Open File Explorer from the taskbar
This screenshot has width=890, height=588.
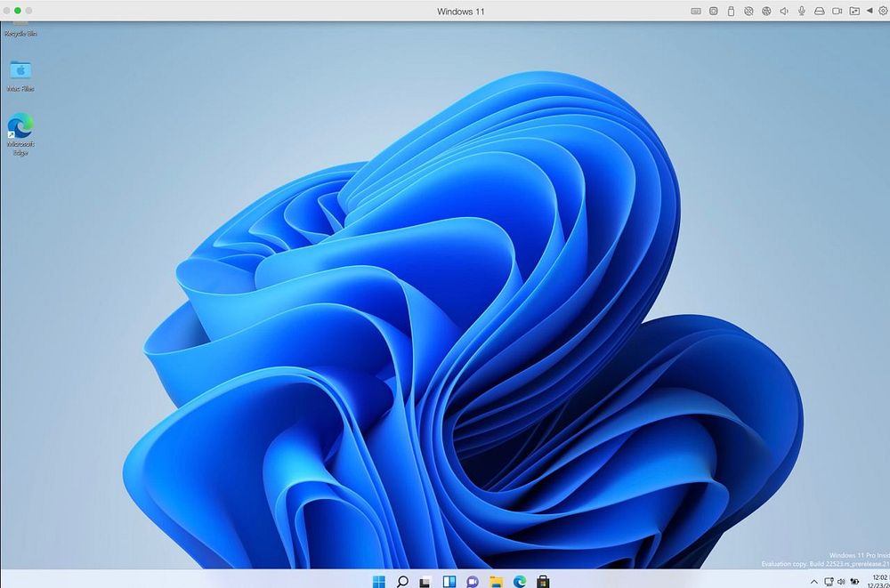pos(496,581)
